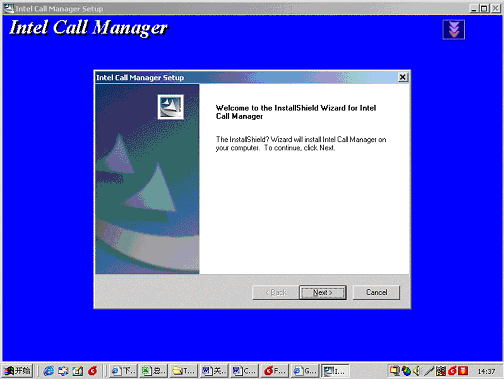Image resolution: width=504 pixels, height=379 pixels.
Task: Click the pen-shaped tray icon
Action: pos(429,371)
